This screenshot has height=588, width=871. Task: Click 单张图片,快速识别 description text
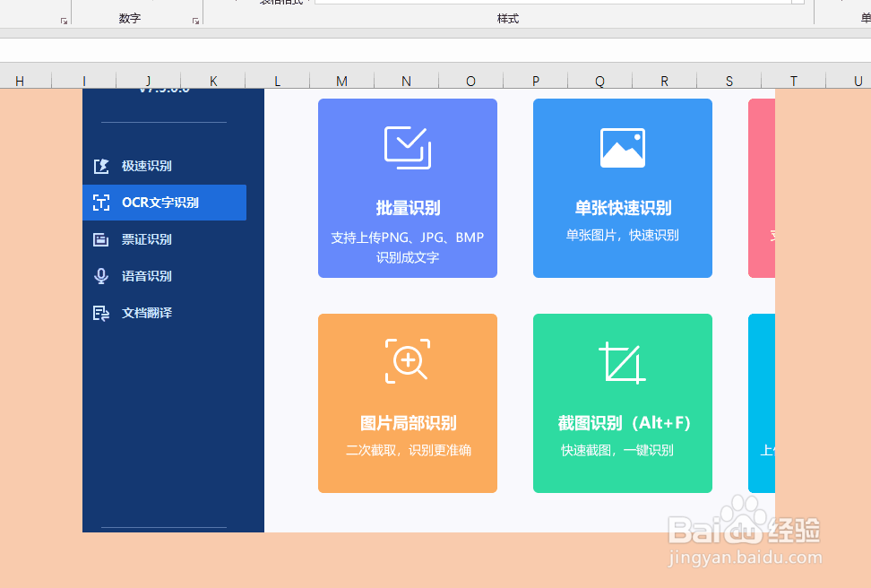622,235
